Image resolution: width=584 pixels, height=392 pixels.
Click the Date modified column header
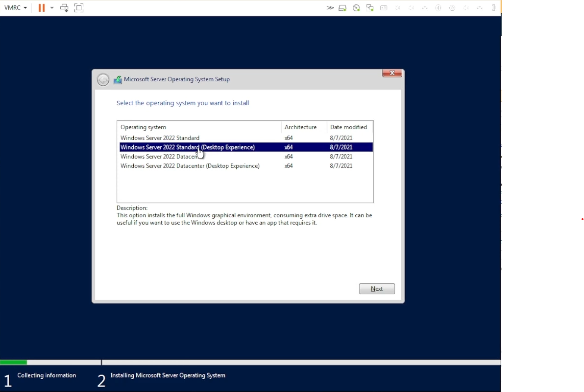pyautogui.click(x=348, y=127)
